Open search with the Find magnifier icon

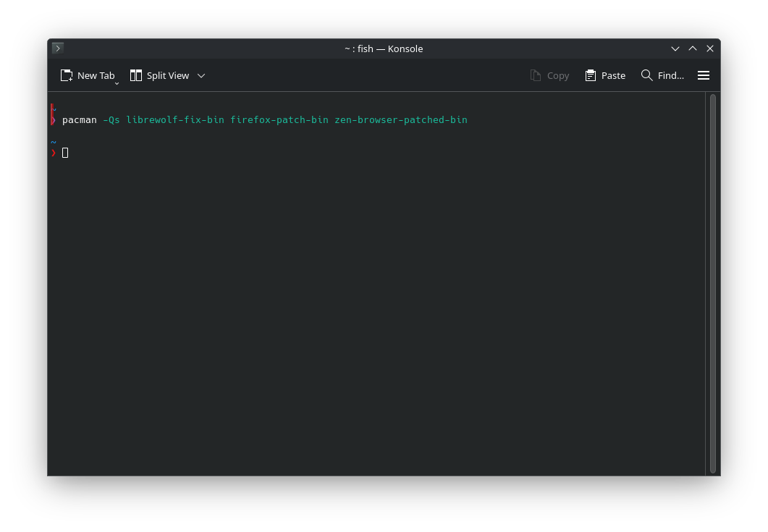pos(646,75)
